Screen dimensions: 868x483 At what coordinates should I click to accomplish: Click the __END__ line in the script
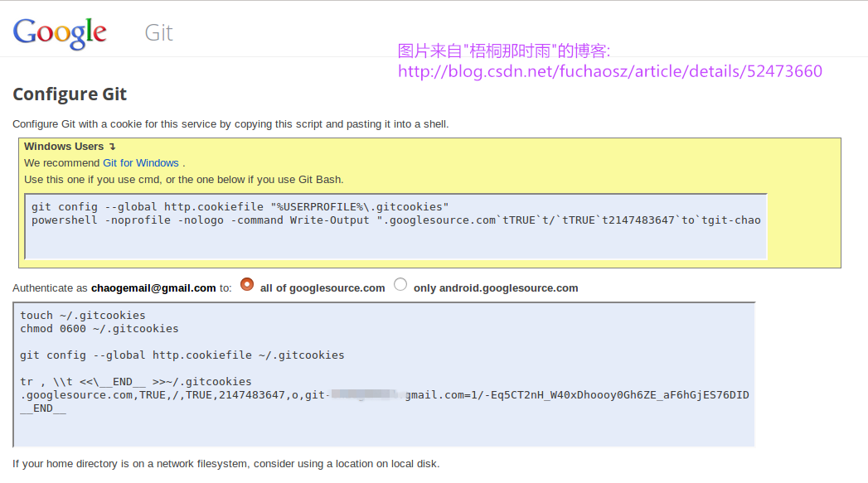point(43,408)
